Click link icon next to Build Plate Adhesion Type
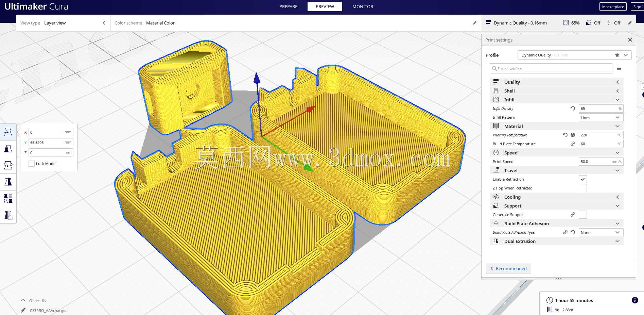644x315 pixels. (565, 232)
